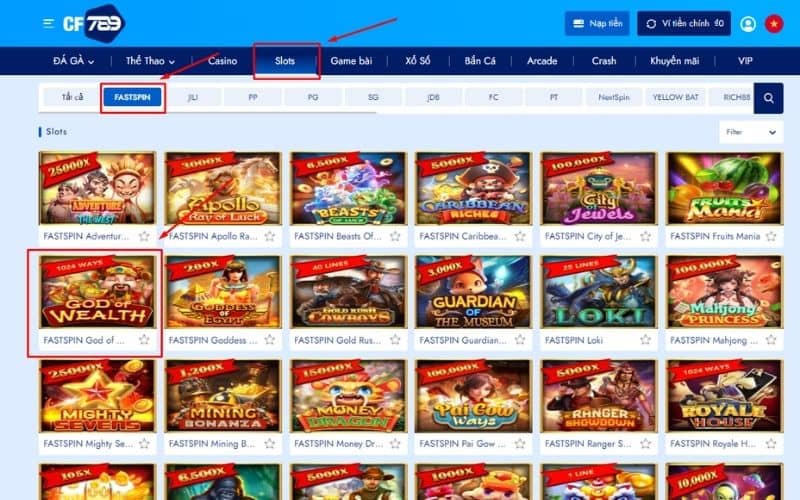The image size is (800, 500).
Task: Star the FASTSPIN Mighty Sevens game
Action: (144, 444)
